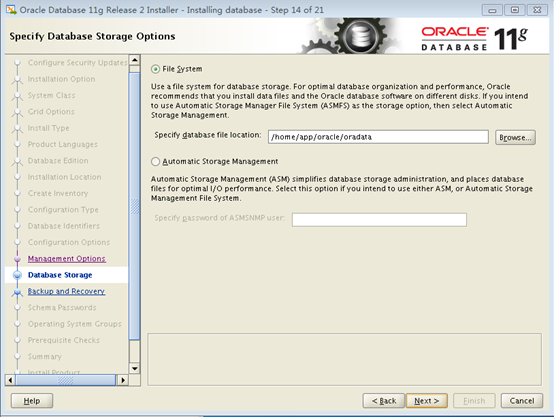Click the Database Identifiers step text
This screenshot has height=417, width=554.
click(64, 226)
